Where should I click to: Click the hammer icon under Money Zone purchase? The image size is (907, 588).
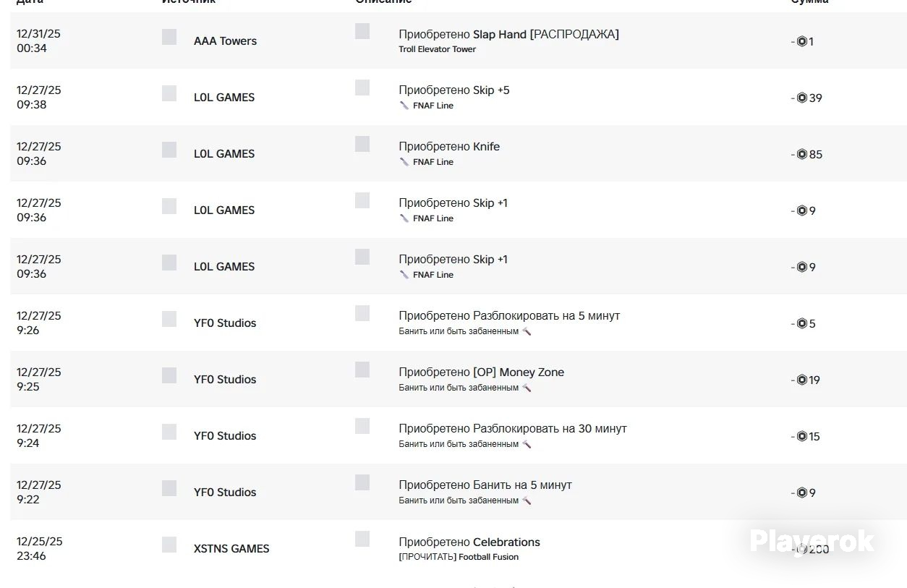click(527, 388)
